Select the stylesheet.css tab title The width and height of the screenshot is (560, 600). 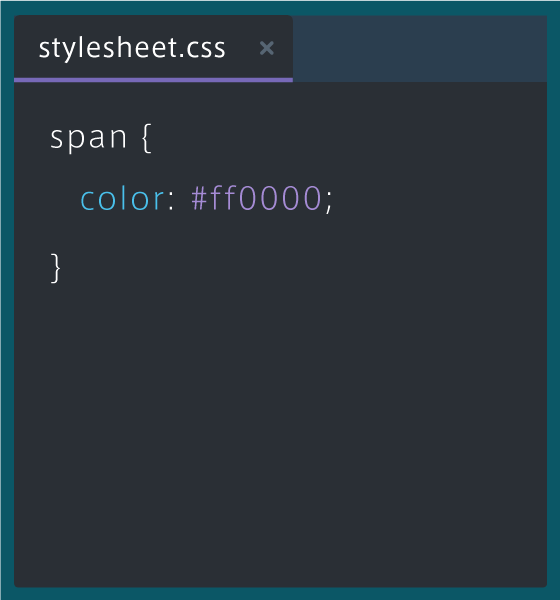[132, 49]
